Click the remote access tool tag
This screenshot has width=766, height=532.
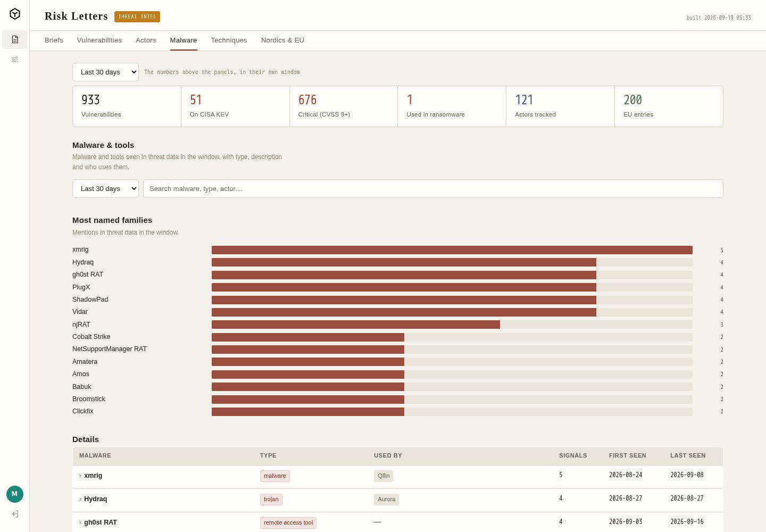point(288,523)
